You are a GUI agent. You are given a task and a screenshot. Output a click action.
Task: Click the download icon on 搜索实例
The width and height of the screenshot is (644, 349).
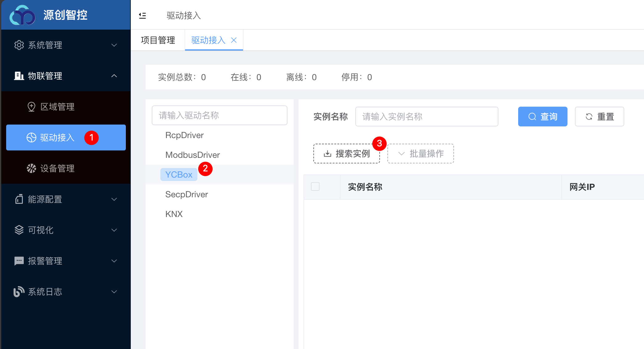328,154
